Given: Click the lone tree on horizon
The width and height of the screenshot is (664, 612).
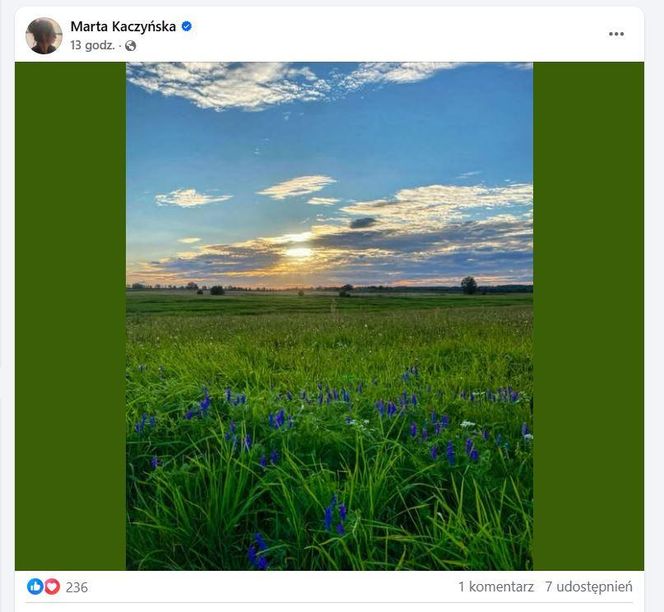Looking at the screenshot, I should pyautogui.click(x=469, y=285).
